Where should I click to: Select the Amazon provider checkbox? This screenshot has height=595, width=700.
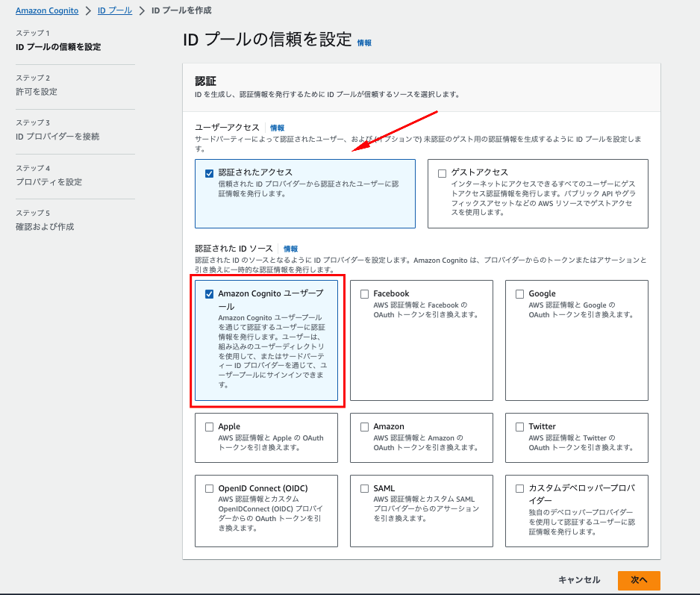pos(364,427)
